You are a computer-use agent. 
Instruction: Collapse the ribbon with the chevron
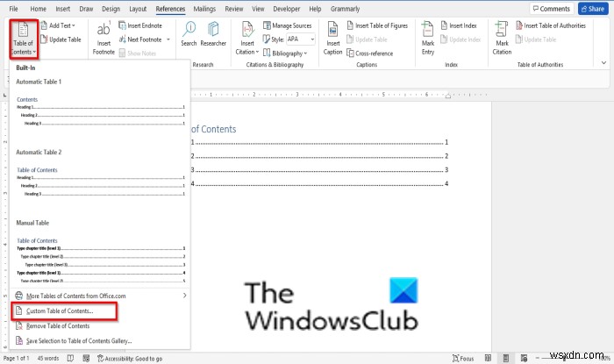(603, 62)
